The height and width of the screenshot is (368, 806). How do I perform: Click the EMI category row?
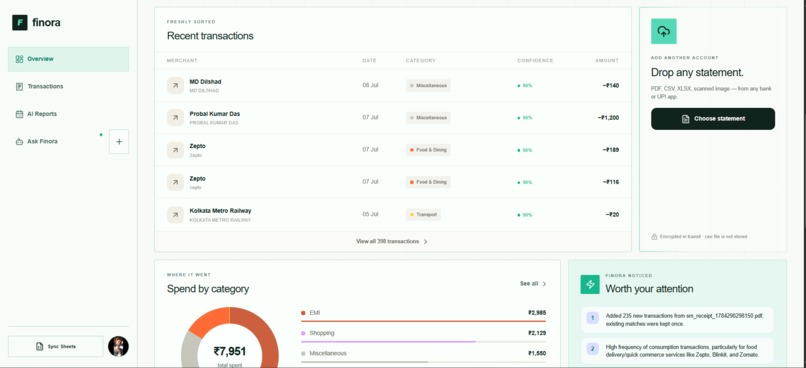pos(424,315)
